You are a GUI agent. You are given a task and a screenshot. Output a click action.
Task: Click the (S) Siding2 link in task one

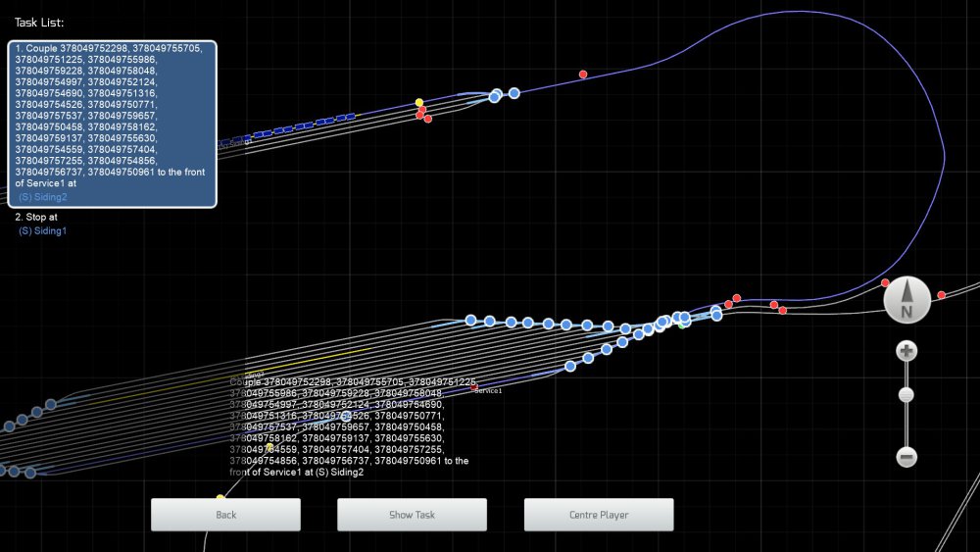(x=43, y=197)
